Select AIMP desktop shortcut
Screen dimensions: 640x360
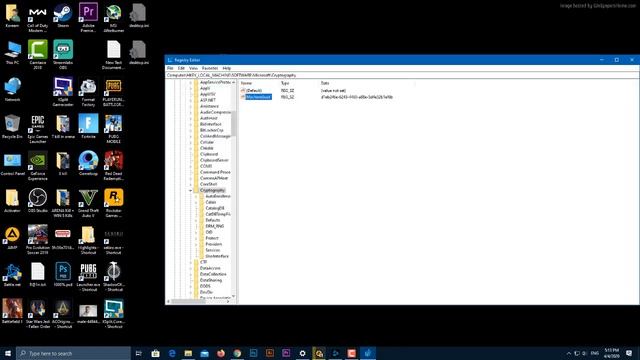[x=12, y=238]
